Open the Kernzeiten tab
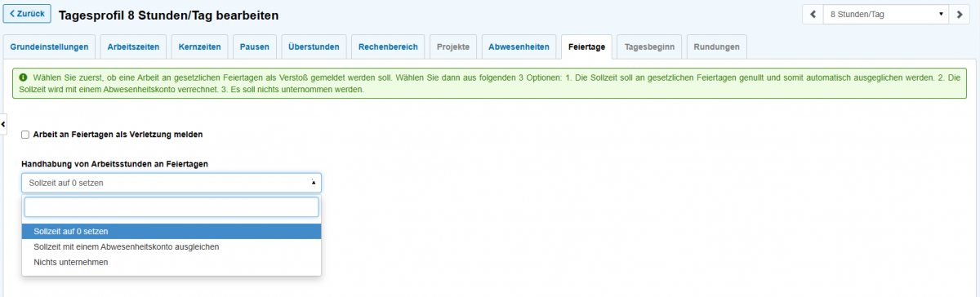This screenshot has height=297, width=980. (x=200, y=47)
